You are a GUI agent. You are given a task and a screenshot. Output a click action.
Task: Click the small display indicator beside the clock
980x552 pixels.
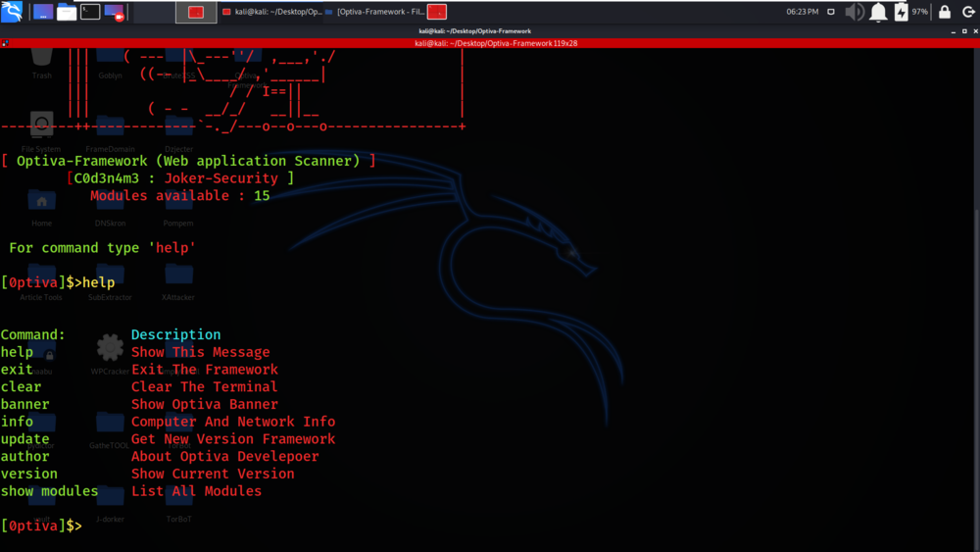(831, 12)
